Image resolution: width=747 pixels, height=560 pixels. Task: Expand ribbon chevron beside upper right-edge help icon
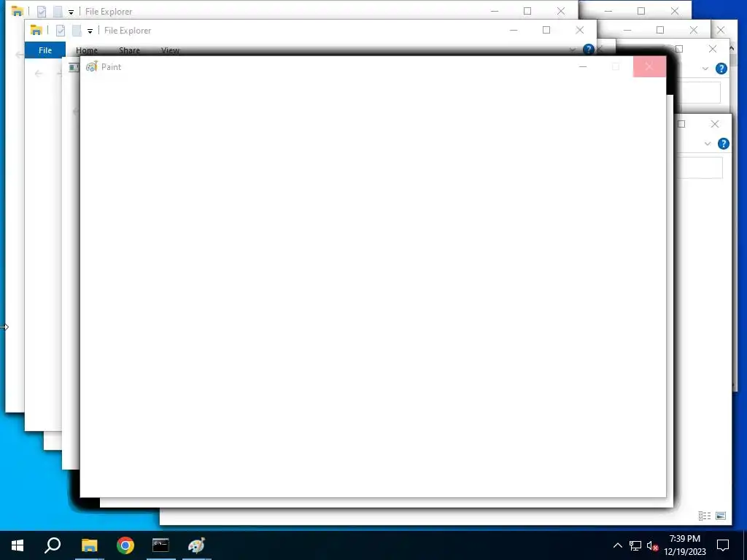(x=705, y=69)
